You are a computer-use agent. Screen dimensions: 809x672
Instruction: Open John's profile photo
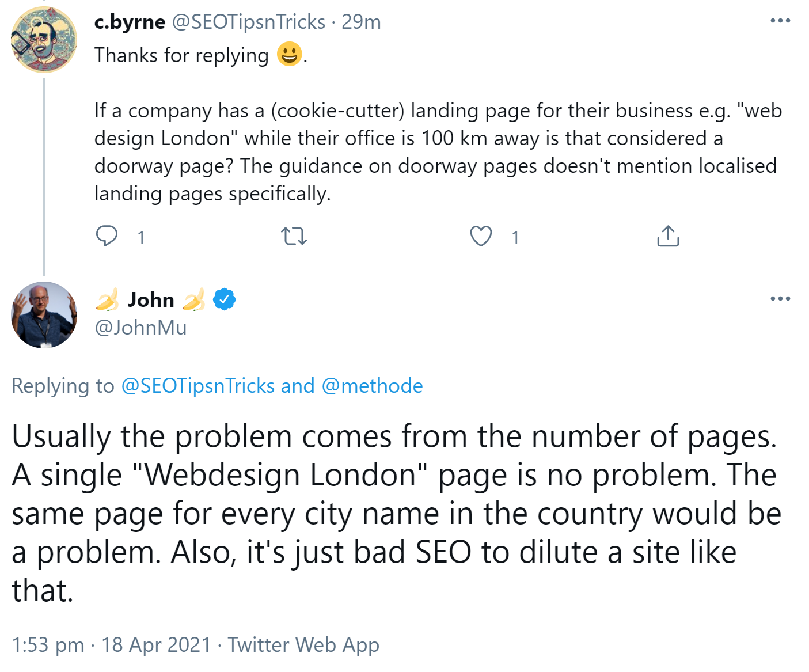(x=44, y=314)
